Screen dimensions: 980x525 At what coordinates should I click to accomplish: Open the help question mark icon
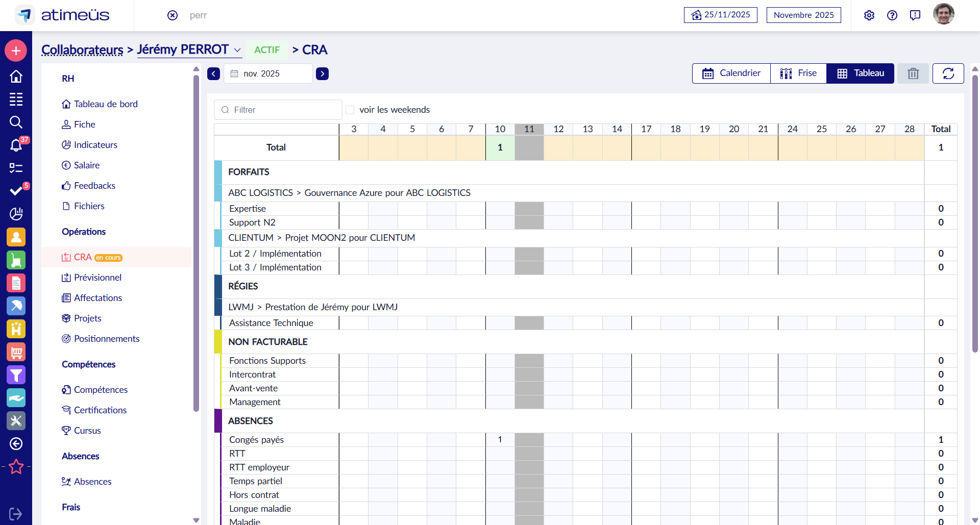tap(892, 15)
